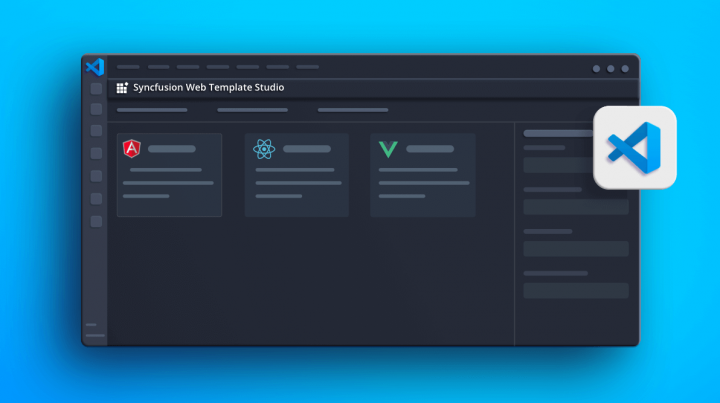Select the bottommost square icon in the activity bar
This screenshot has width=720, height=403.
point(96,222)
